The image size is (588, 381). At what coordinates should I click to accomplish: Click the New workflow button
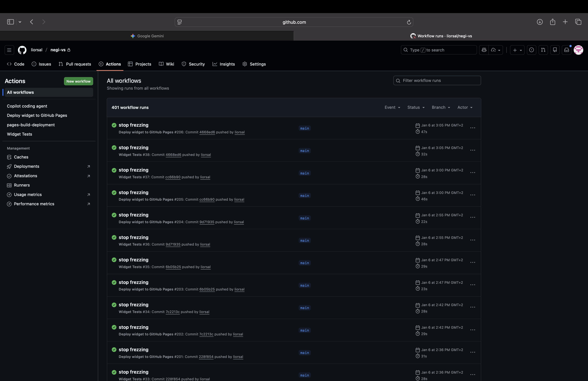point(78,81)
